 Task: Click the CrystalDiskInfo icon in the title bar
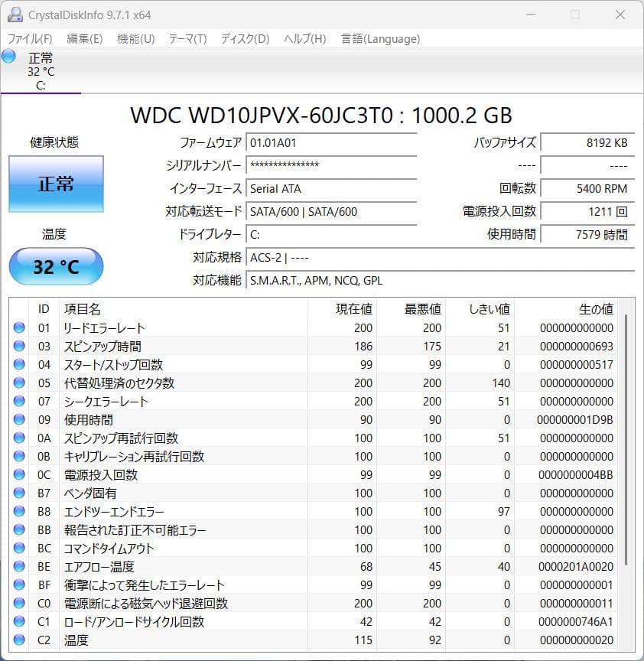point(14,14)
